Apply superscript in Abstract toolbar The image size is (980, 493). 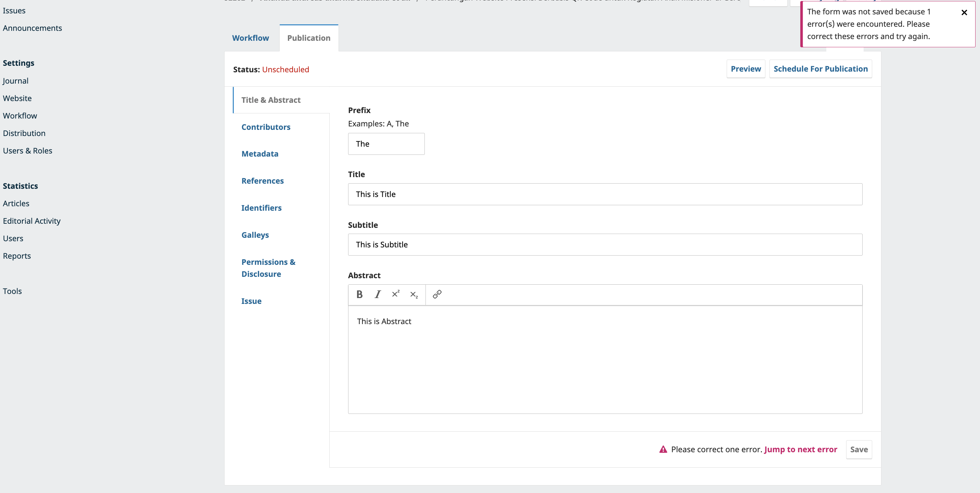pyautogui.click(x=396, y=294)
